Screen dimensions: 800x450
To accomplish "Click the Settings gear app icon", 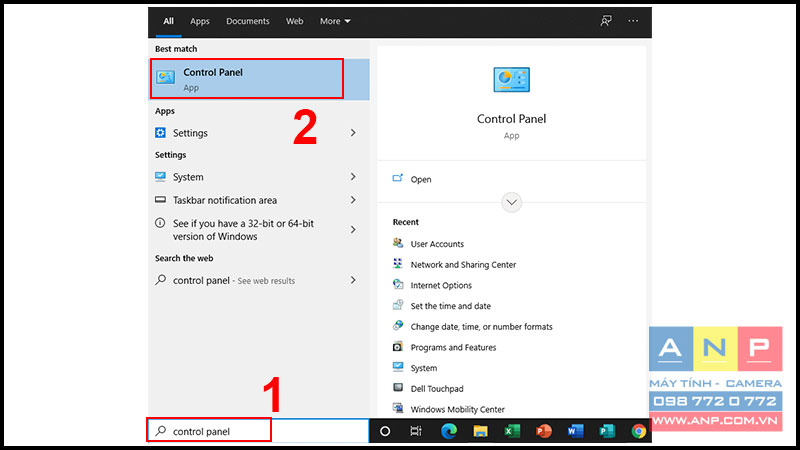I will coord(160,133).
